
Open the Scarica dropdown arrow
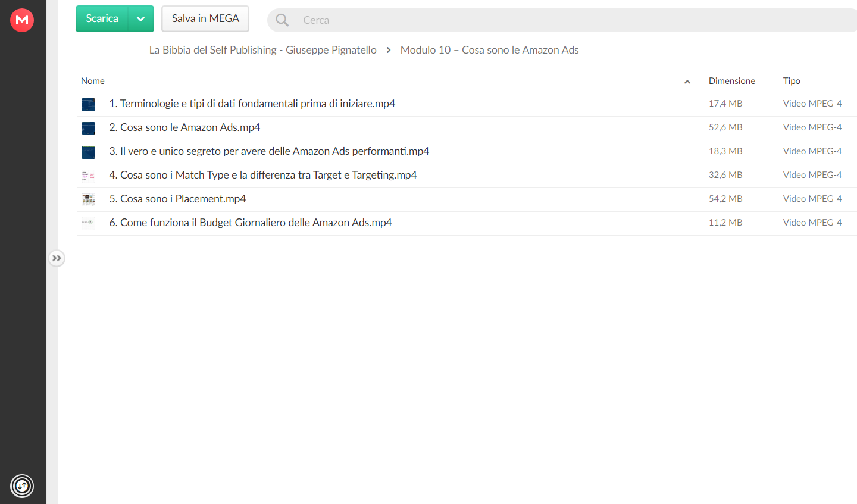click(x=141, y=19)
